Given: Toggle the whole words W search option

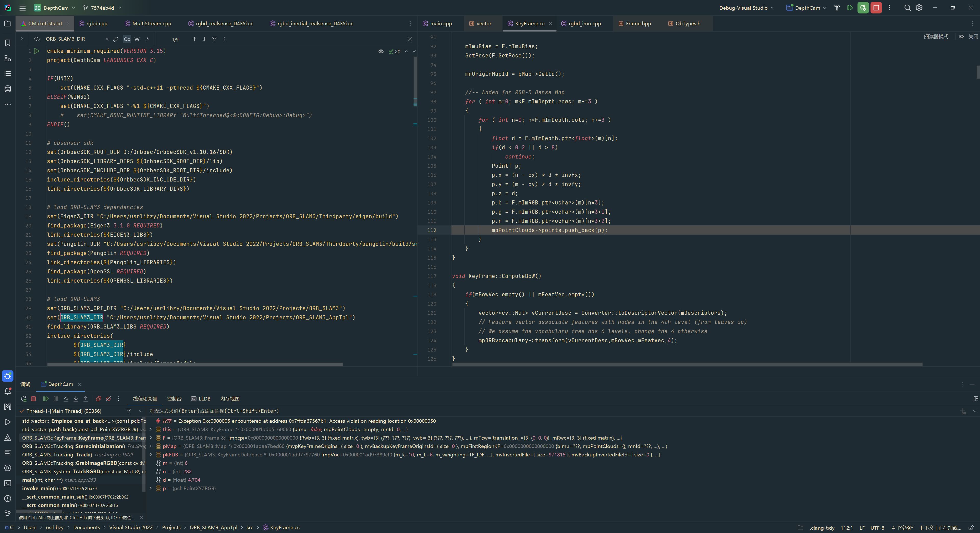Looking at the screenshot, I should click(x=137, y=39).
